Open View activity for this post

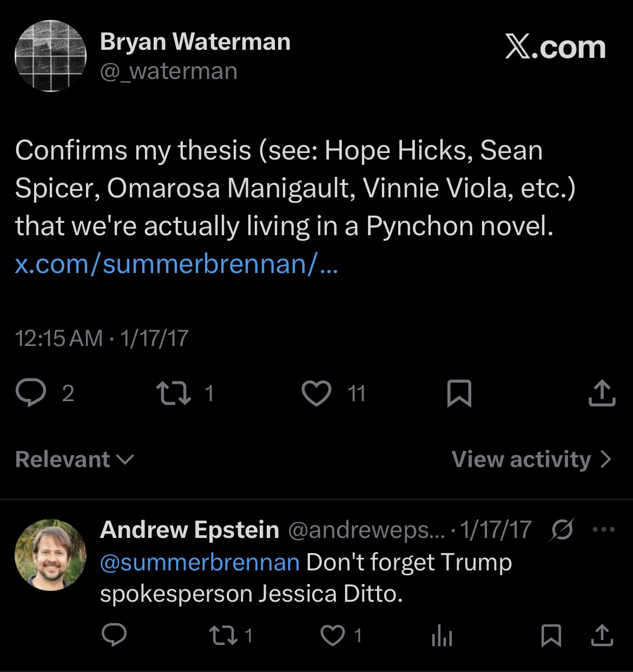click(531, 459)
